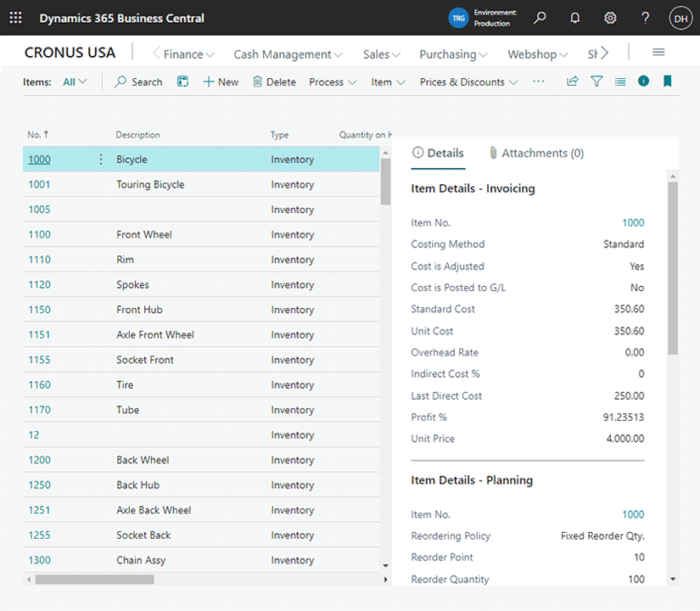The width and height of the screenshot is (700, 611).
Task: Open Dynamics 365 Business Central home title
Action: (x=121, y=19)
